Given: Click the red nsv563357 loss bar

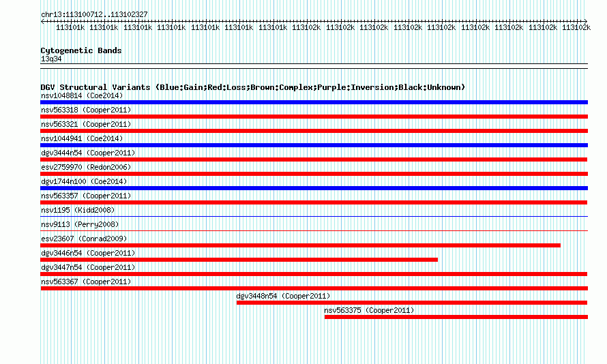Looking at the screenshot, I should [x=314, y=202].
